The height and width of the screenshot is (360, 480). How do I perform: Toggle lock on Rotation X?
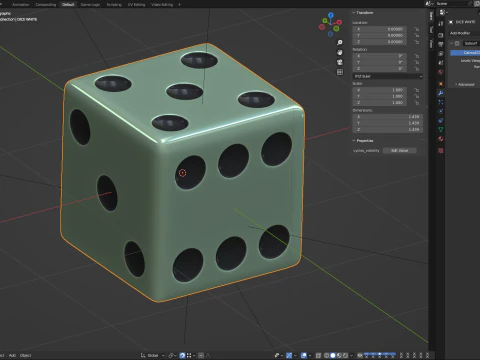(416, 56)
